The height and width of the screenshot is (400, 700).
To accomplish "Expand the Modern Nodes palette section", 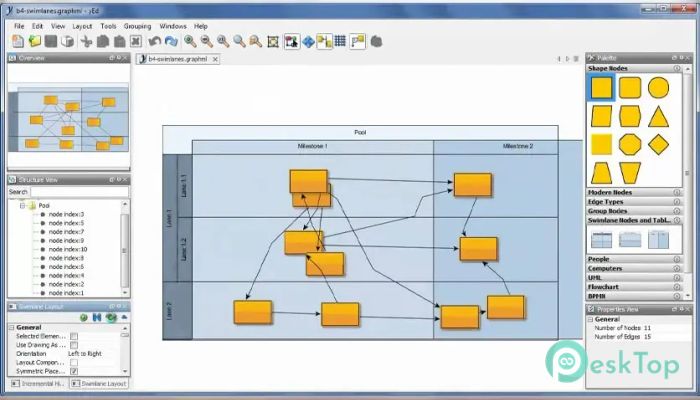I will click(634, 192).
